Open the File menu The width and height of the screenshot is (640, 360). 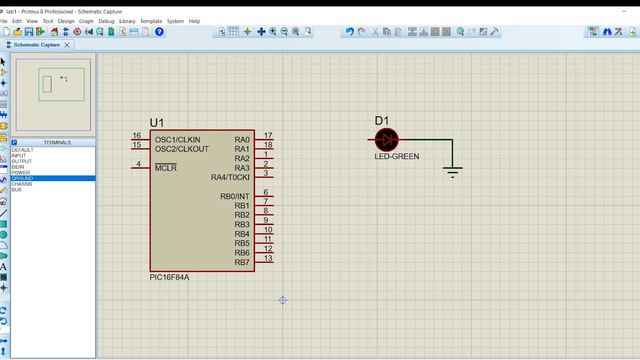(3, 21)
